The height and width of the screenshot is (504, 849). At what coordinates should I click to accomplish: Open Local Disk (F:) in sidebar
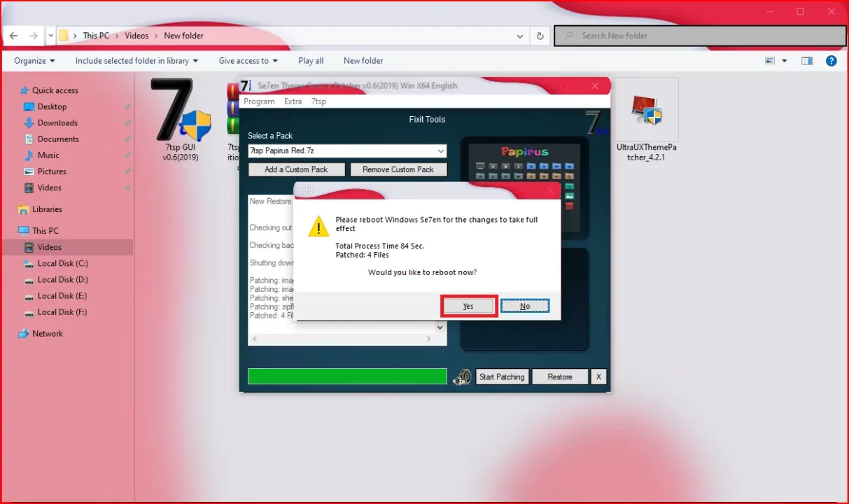[x=62, y=311]
